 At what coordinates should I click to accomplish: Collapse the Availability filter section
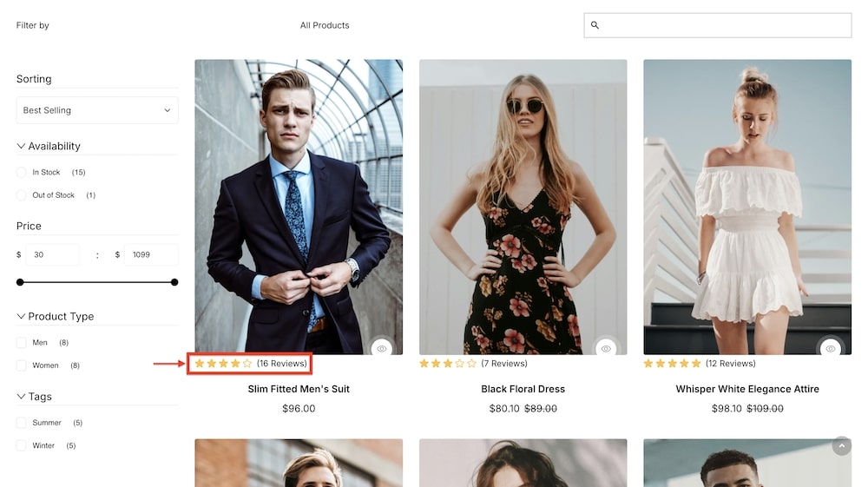[22, 147]
